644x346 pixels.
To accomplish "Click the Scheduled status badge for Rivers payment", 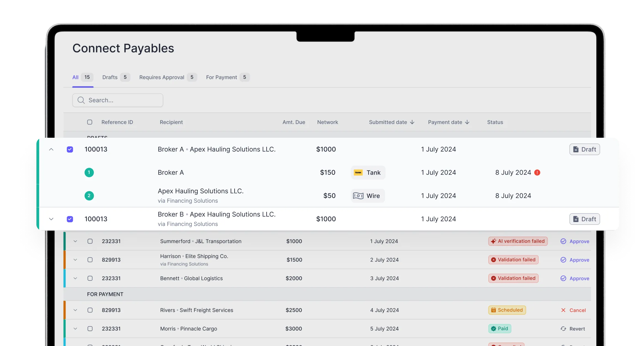I will tap(507, 310).
